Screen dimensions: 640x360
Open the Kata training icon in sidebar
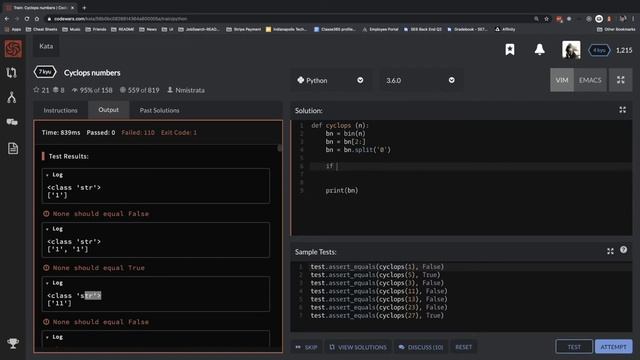[x=12, y=73]
